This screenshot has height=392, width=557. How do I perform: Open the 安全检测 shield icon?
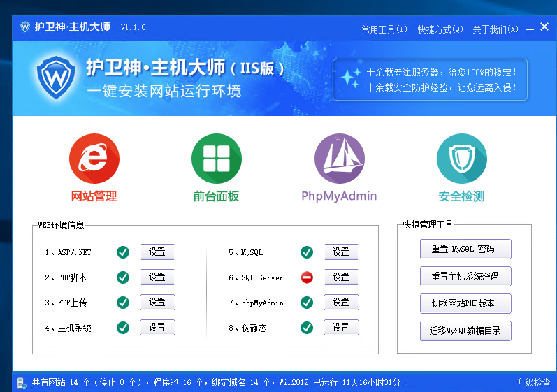(461, 159)
